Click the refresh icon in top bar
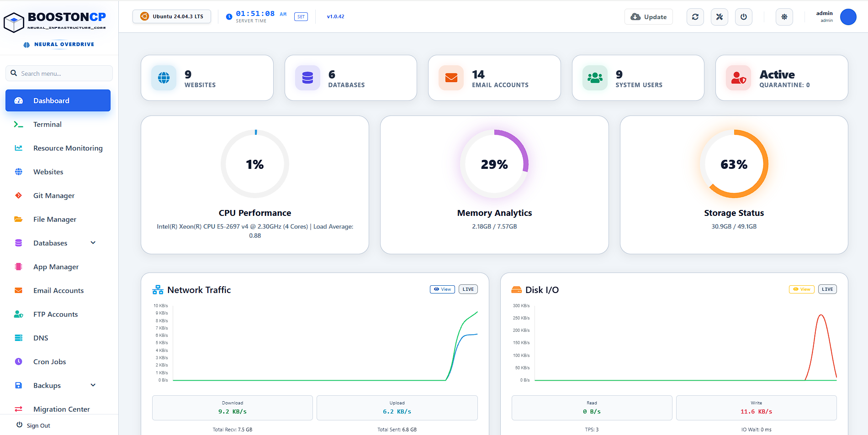The width and height of the screenshot is (868, 435). [695, 17]
